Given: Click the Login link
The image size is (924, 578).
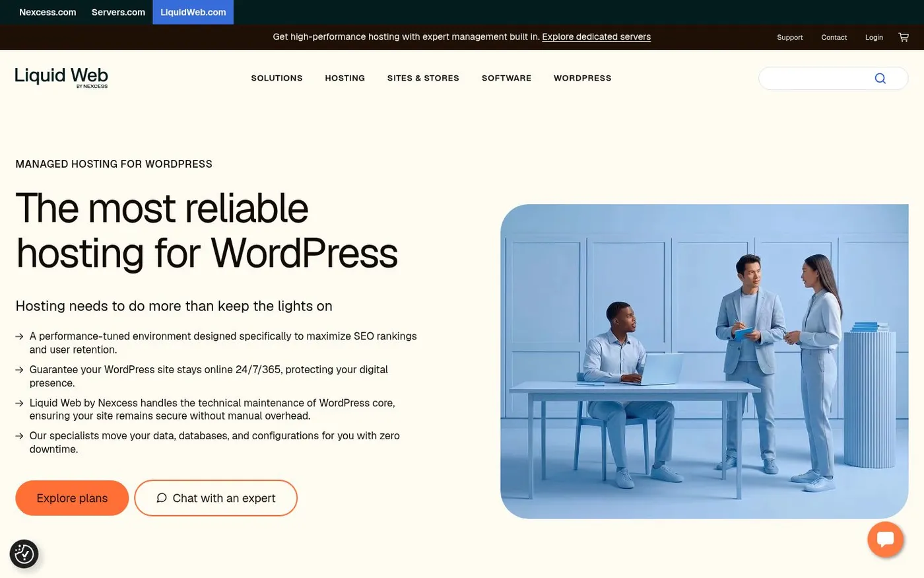Looking at the screenshot, I should click(874, 38).
